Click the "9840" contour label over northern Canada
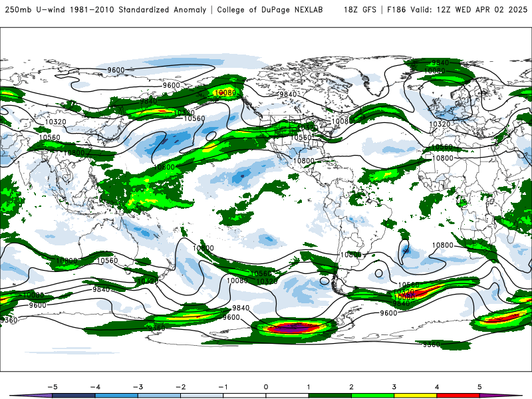The width and height of the screenshot is (532, 399). (288, 94)
